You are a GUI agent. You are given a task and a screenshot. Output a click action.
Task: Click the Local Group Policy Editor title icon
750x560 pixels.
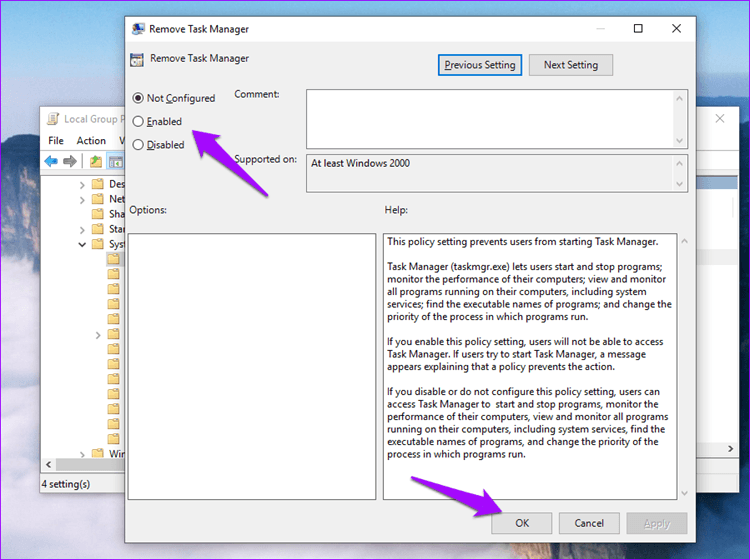click(53, 119)
